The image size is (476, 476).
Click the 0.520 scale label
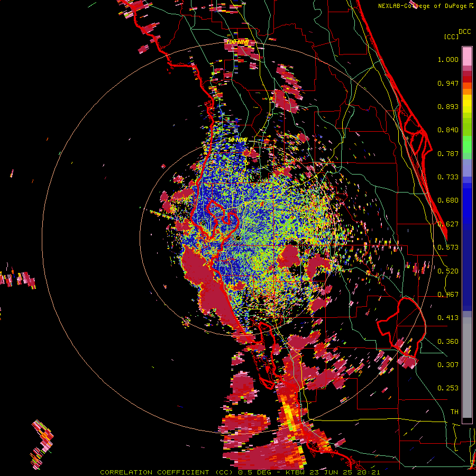[x=448, y=271]
